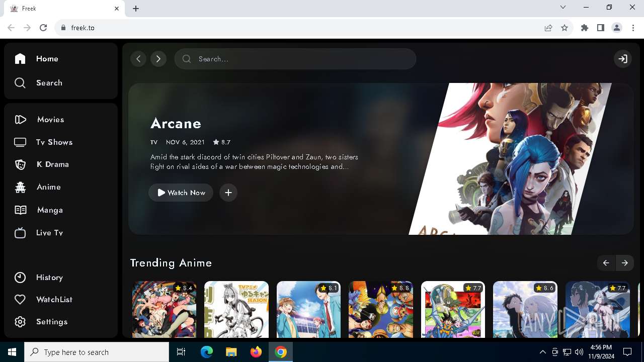Click the NOV 6, 2021 release date
The image size is (644, 362).
coord(185,142)
